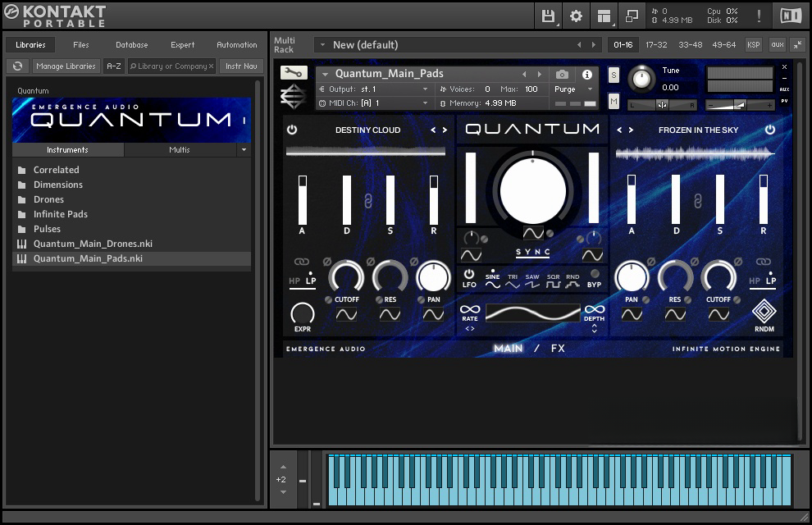Click the Manage Libraries button

(66, 66)
